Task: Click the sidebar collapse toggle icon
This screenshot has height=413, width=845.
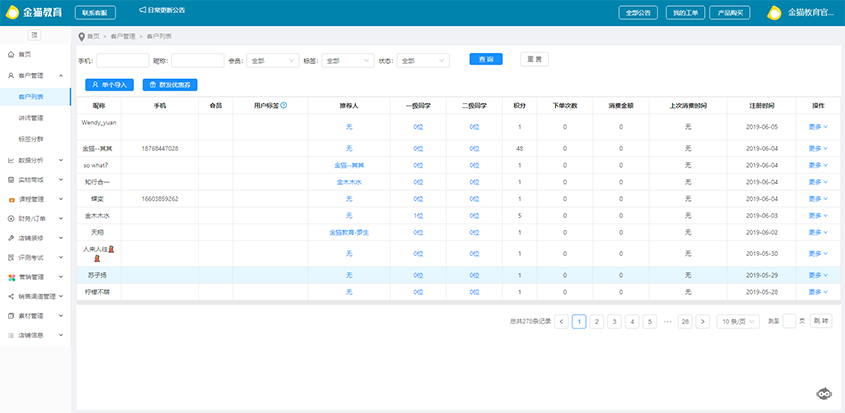Action: [x=34, y=35]
